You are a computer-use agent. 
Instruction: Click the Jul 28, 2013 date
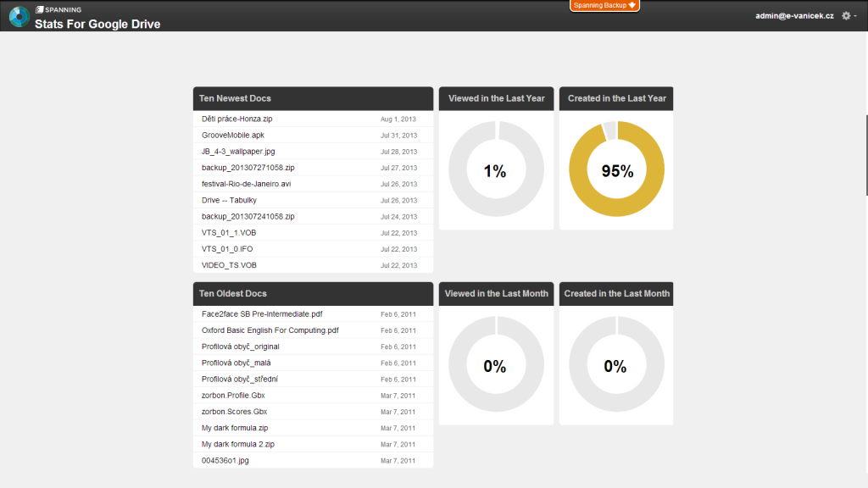coord(398,152)
